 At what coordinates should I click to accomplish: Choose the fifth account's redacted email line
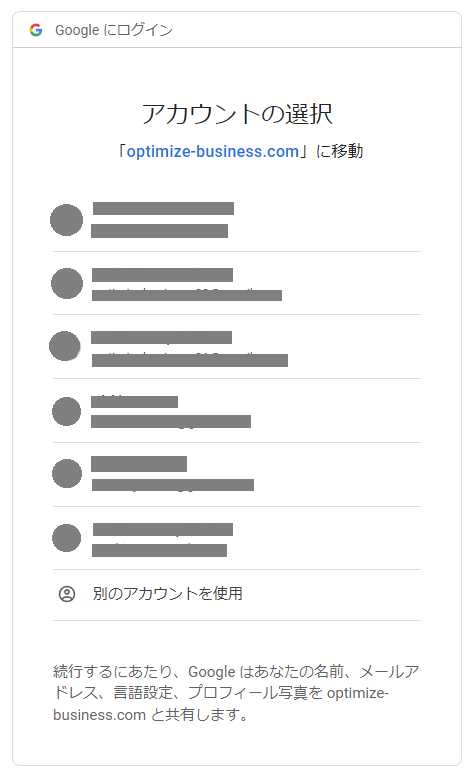(x=173, y=485)
